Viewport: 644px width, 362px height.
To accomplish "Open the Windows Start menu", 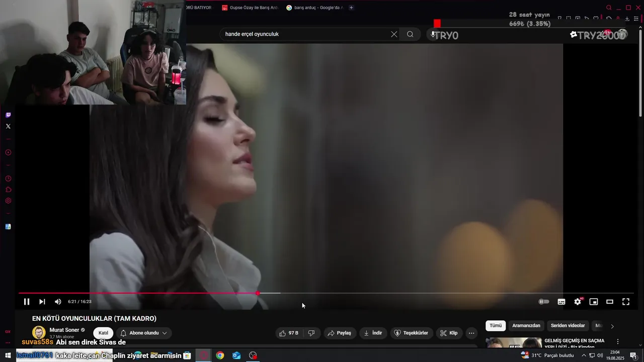I will point(8,355).
